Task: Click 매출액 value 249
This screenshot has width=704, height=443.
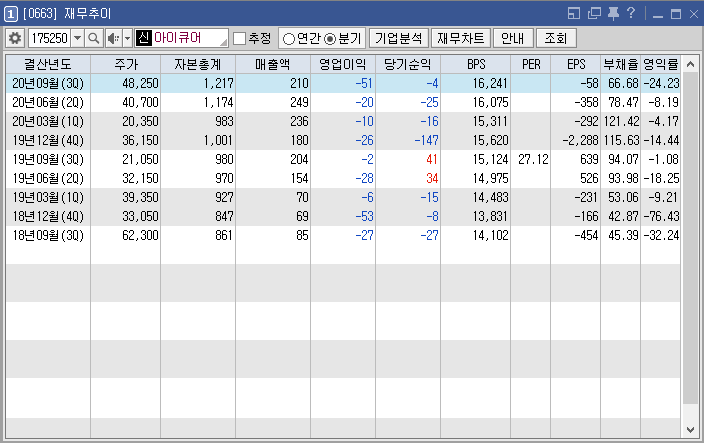Action: click(x=299, y=102)
